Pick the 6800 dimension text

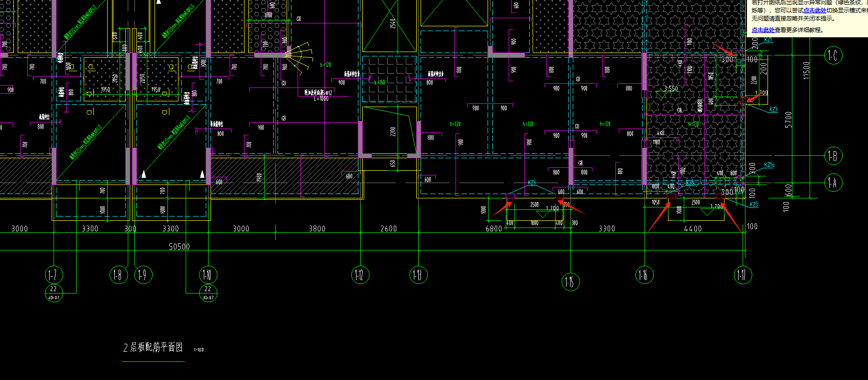point(494,229)
